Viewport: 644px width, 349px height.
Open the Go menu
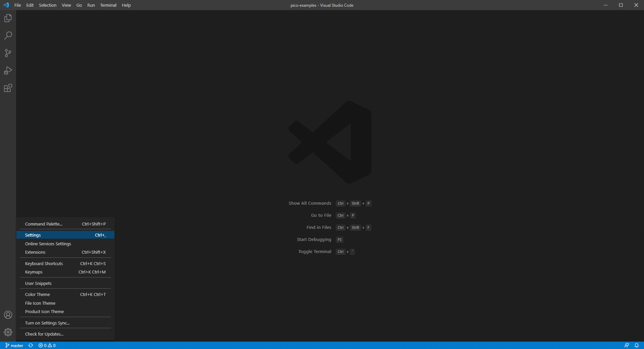[x=79, y=5]
